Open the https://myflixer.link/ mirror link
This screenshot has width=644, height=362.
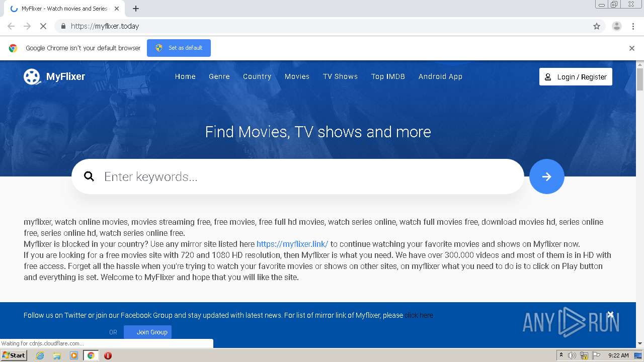[x=292, y=244]
